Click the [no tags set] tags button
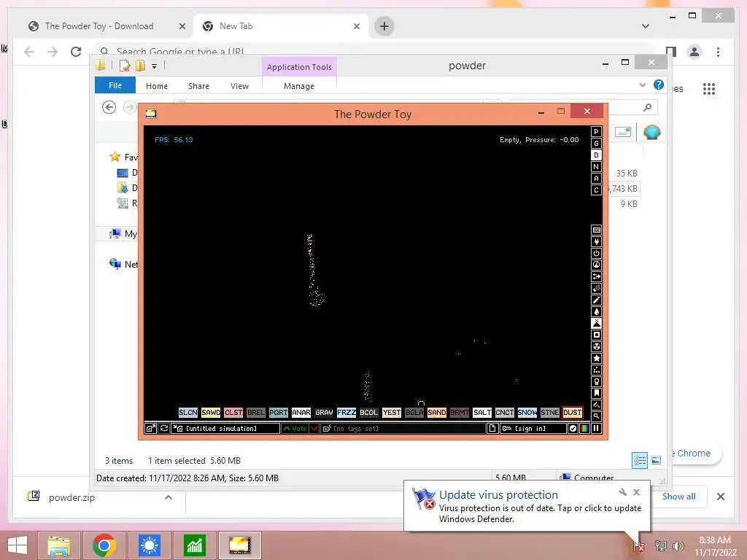 [x=403, y=429]
